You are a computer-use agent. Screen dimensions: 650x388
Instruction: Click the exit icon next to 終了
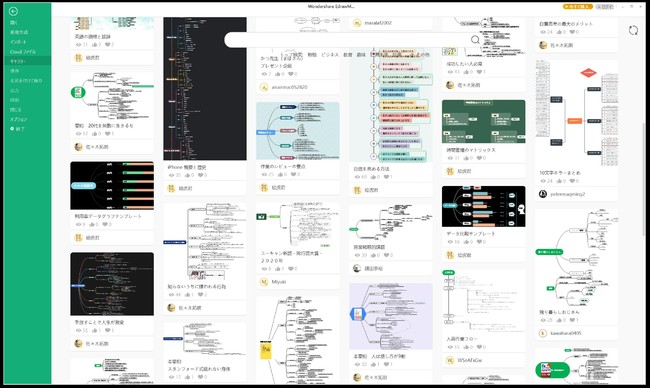[x=12, y=129]
